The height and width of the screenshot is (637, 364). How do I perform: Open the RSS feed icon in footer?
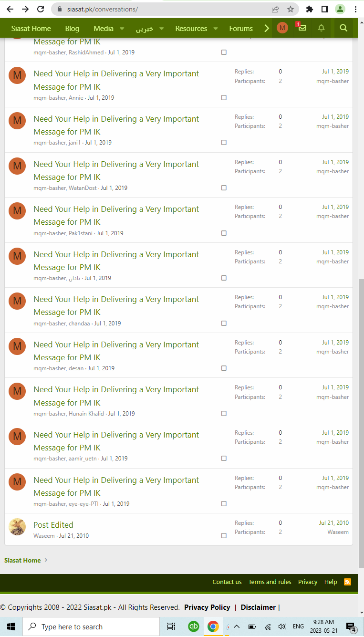coord(347,582)
